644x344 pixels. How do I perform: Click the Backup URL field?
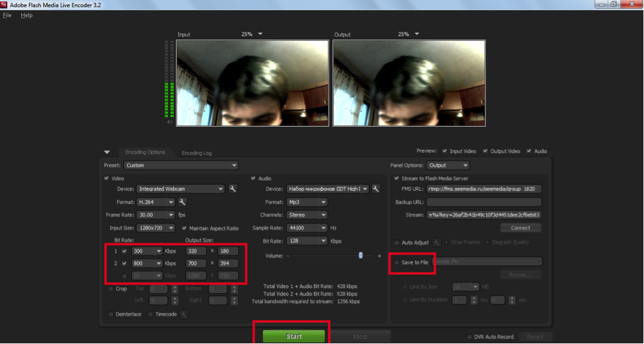pos(484,202)
